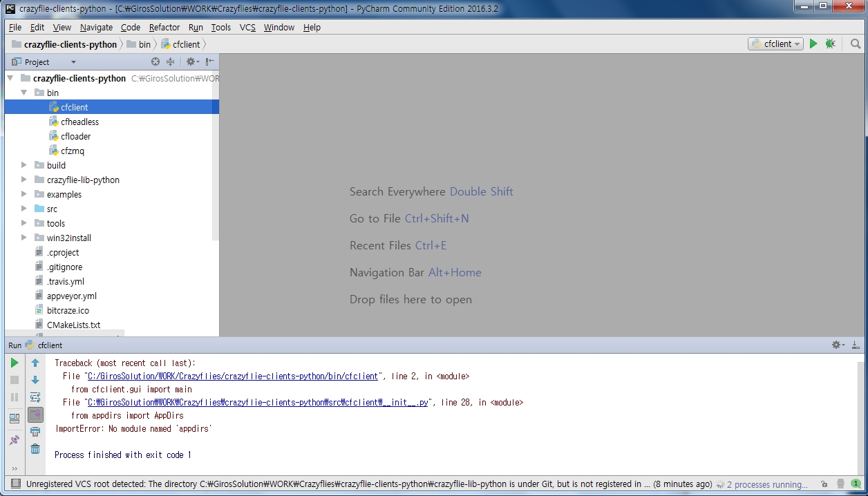This screenshot has height=496, width=868.
Task: Collapse all using Project panel toolbar icon
Action: pos(170,61)
